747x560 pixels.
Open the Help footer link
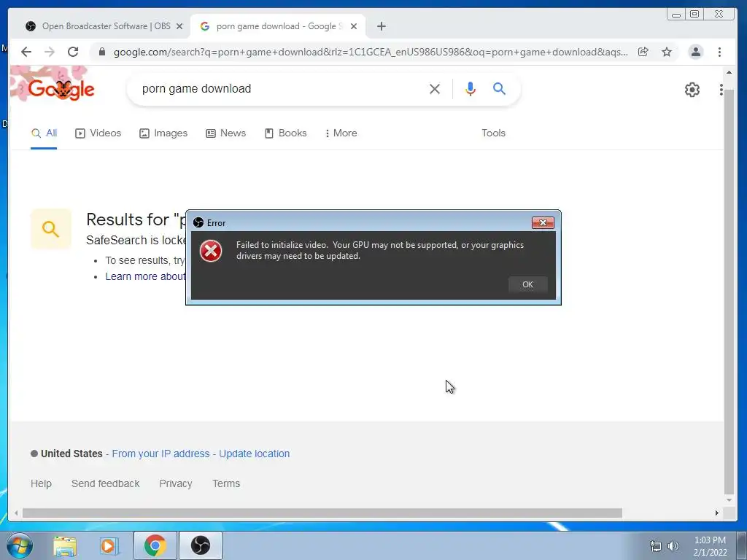click(x=41, y=484)
